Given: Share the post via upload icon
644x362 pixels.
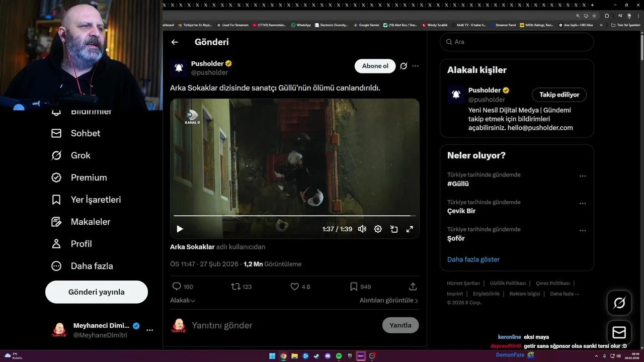Looking at the screenshot, I should (413, 287).
